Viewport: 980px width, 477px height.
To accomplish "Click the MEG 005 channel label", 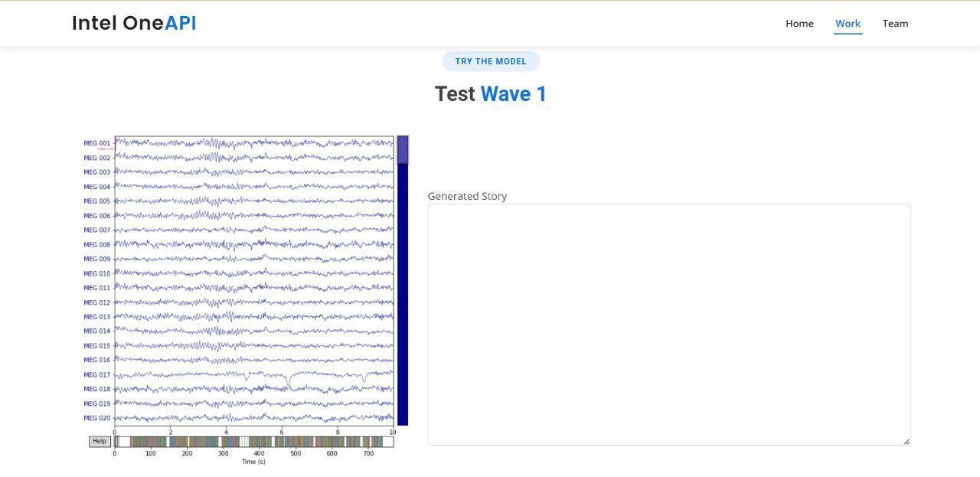I will [96, 201].
